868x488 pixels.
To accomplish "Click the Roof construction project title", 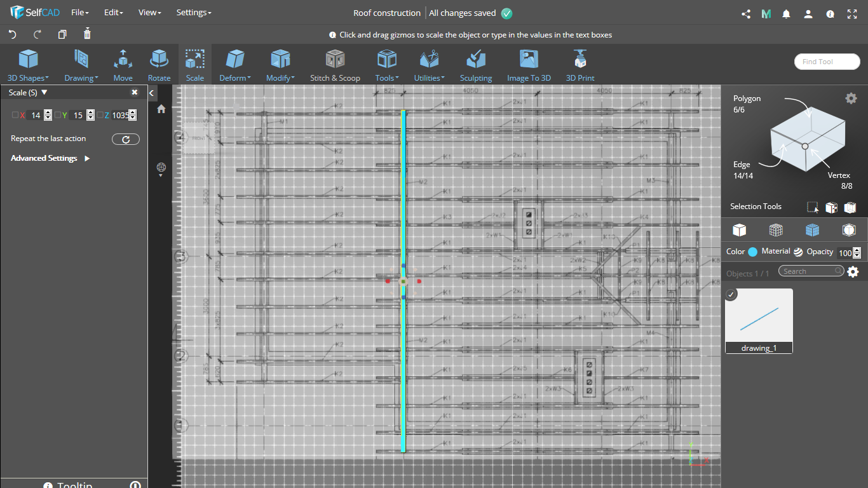I will coord(387,13).
